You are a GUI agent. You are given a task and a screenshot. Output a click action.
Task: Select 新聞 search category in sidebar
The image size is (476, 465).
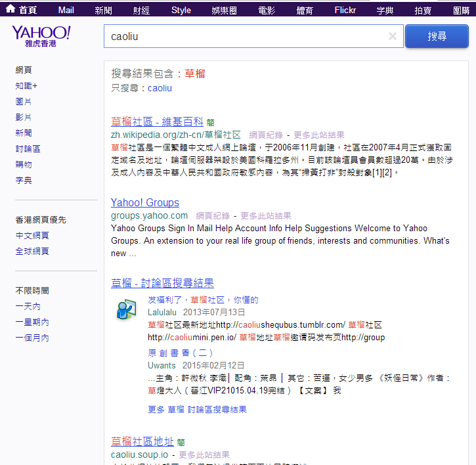click(x=24, y=133)
